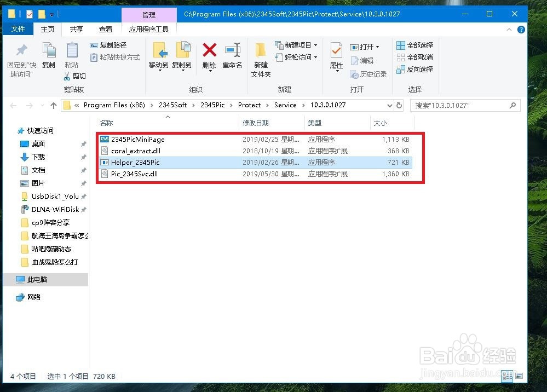Click the forward navigation arrow
The width and height of the screenshot is (547, 392).
[x=30, y=105]
